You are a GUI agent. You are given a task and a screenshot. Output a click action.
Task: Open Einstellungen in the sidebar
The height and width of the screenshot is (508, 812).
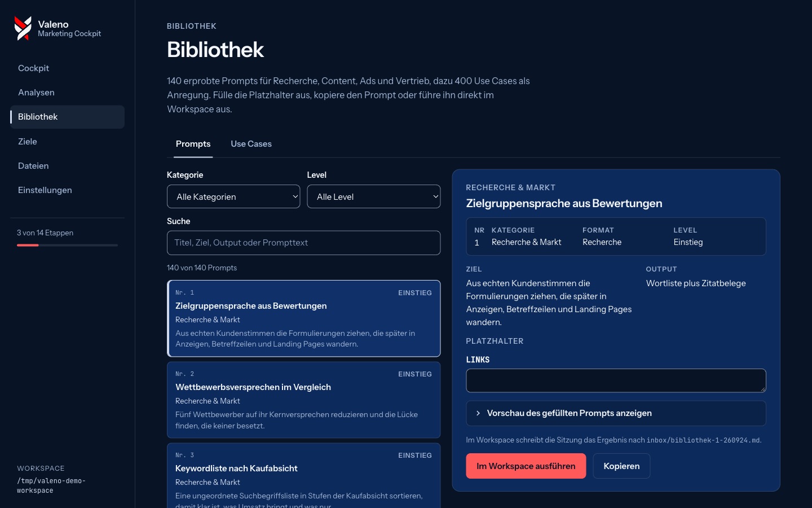pos(67,190)
